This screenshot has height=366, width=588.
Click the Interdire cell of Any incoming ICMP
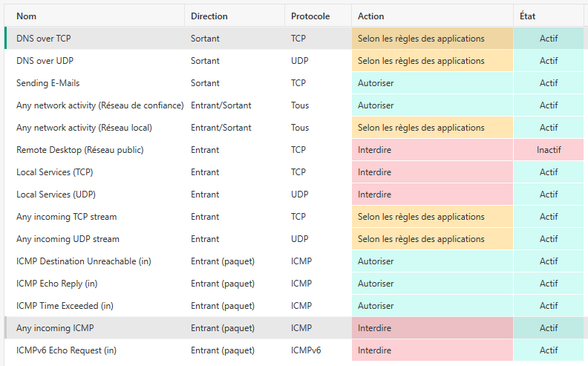432,328
